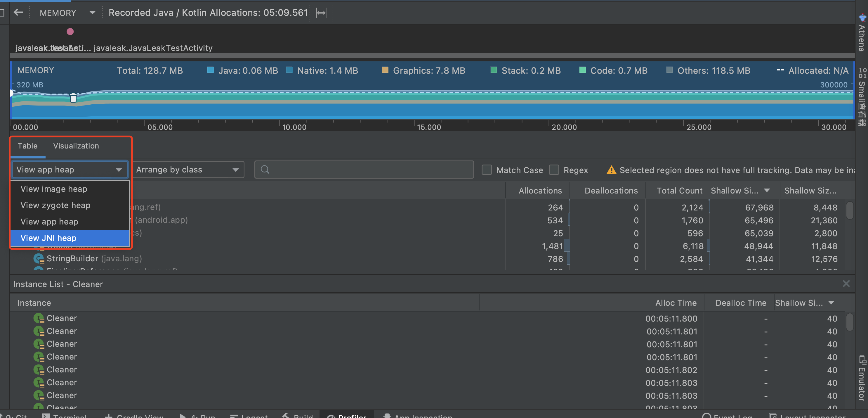Click the garbage collection trash marker
This screenshot has height=418, width=868.
coord(73,98)
